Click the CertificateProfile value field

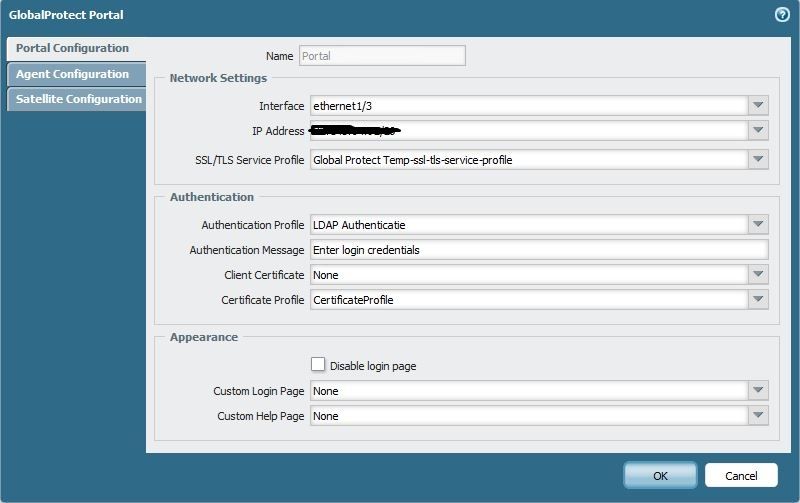click(x=527, y=300)
